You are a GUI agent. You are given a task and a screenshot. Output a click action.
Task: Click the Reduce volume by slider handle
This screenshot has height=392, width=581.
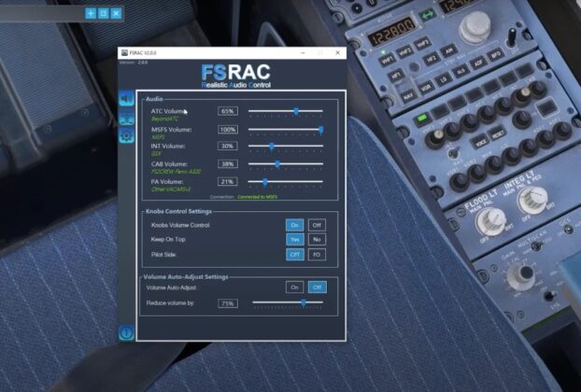[x=304, y=303]
